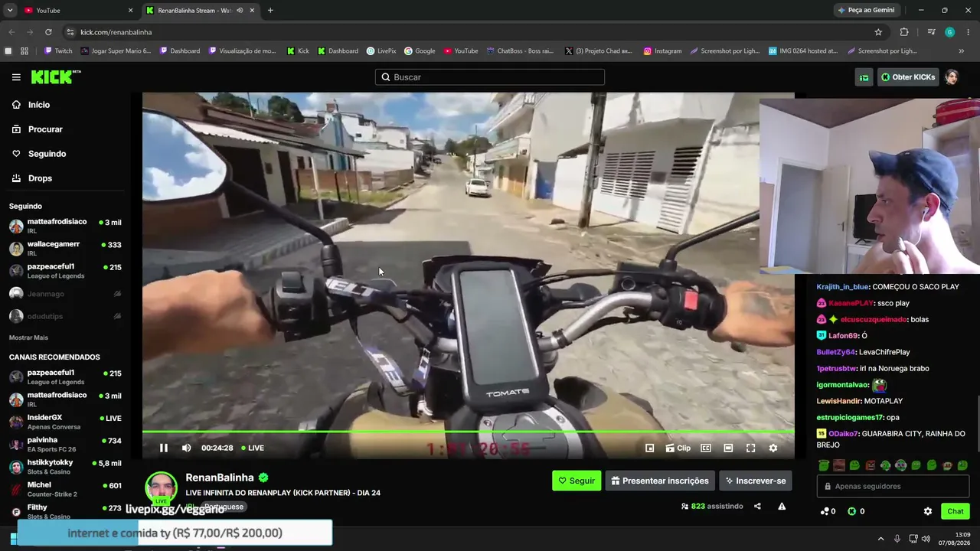Open taskbar volume icon

tap(926, 539)
